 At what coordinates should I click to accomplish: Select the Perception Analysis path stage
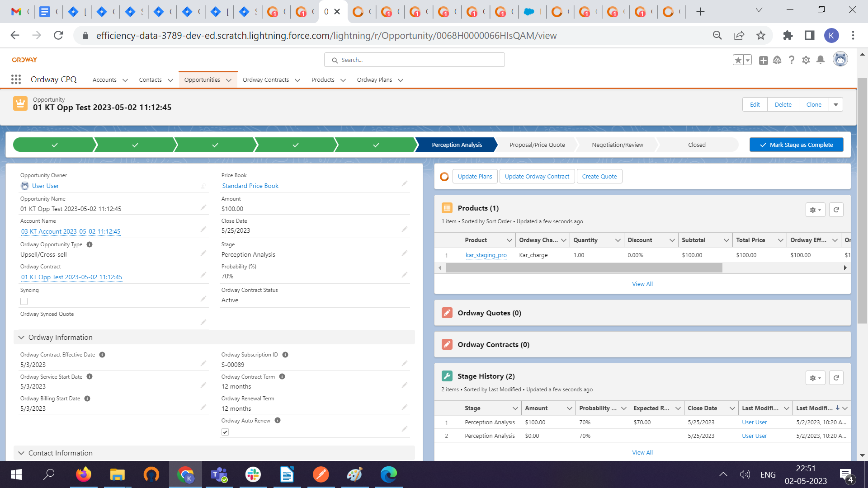coord(457,145)
